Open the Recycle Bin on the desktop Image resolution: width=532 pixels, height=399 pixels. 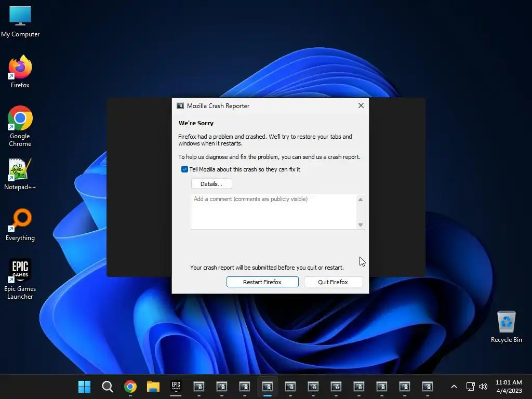506,326
